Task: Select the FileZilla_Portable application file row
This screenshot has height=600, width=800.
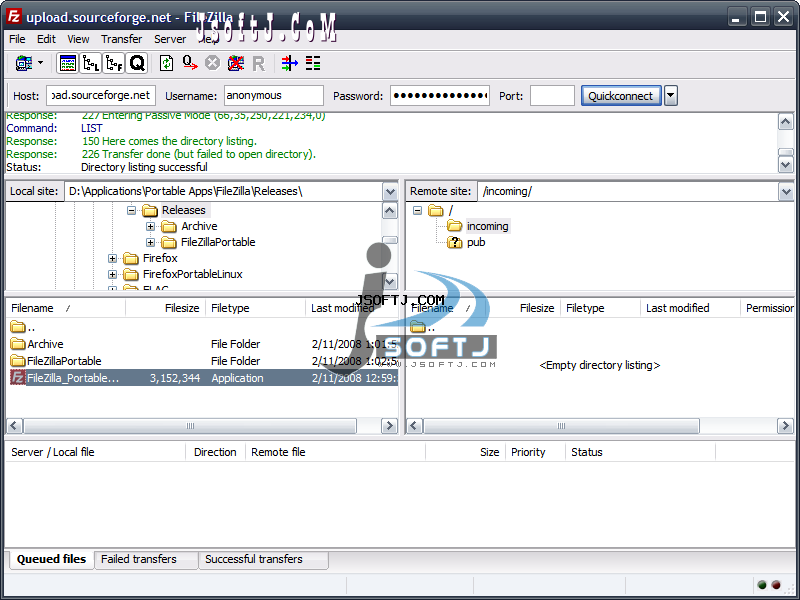Action: coord(204,378)
